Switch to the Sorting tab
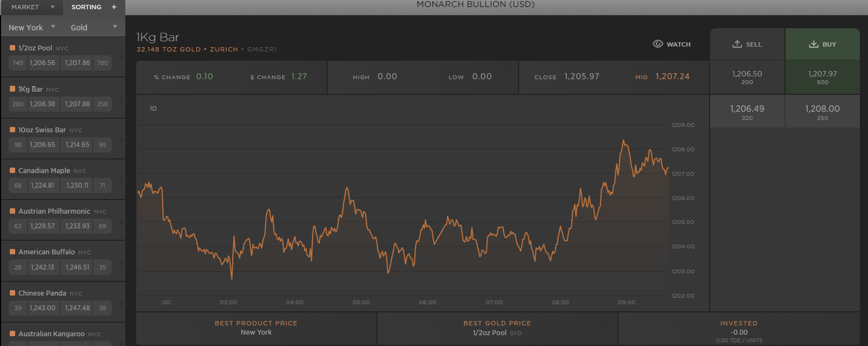 click(86, 7)
